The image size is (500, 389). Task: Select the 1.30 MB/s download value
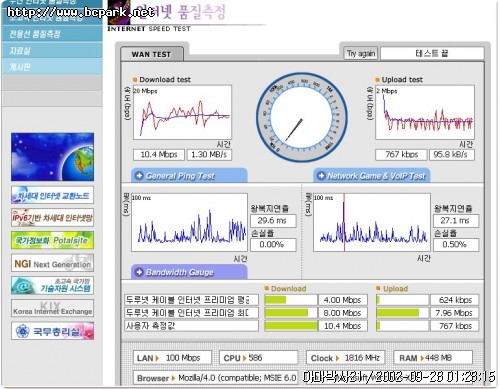209,155
